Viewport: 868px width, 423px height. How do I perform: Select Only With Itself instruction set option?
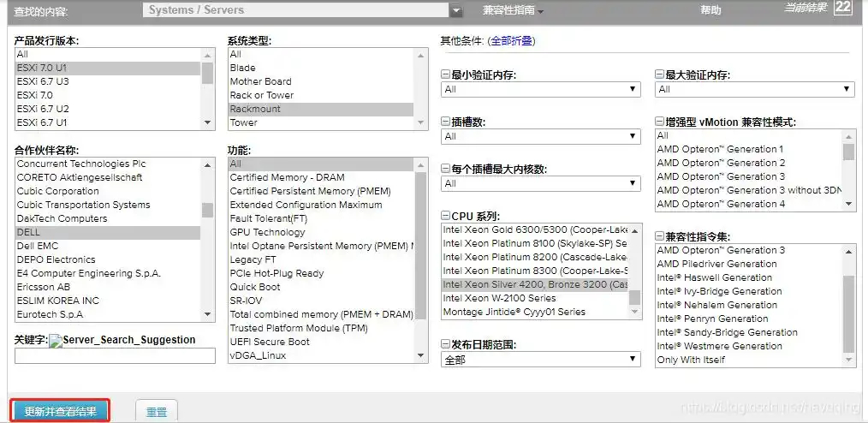749,360
